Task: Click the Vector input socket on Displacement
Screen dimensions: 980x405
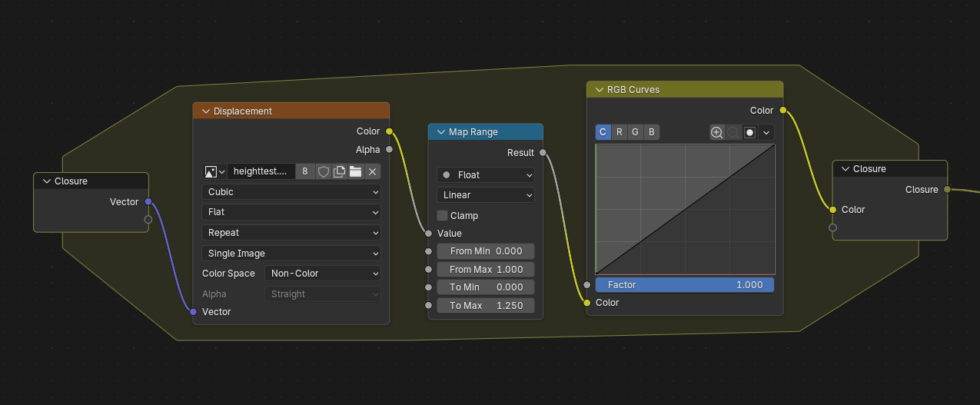Action: click(x=193, y=312)
